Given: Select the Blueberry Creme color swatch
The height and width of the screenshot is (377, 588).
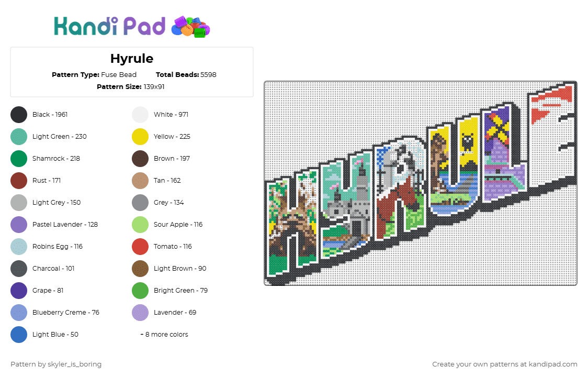Looking at the screenshot, I should (x=19, y=313).
